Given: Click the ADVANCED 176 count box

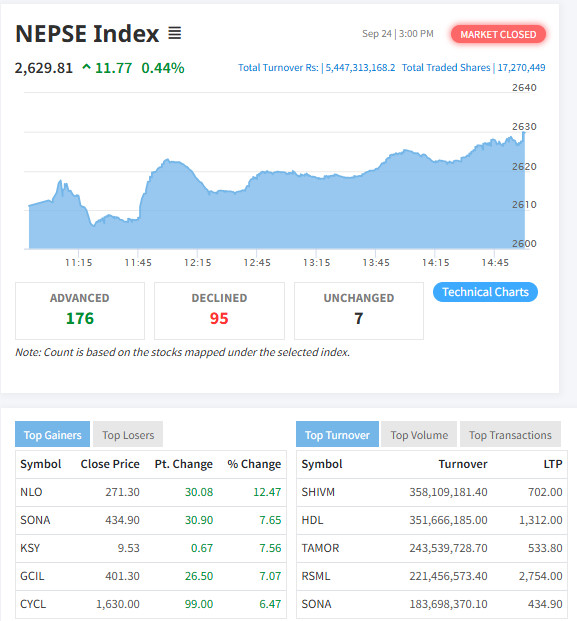Looking at the screenshot, I should [x=80, y=310].
